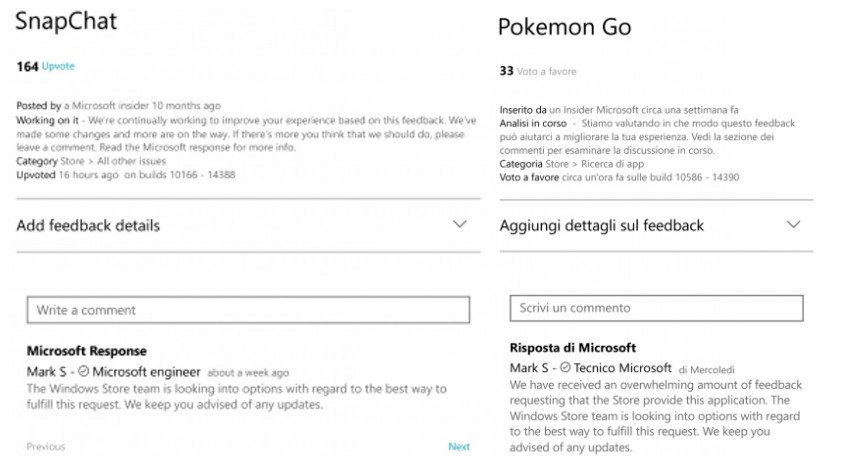Click 'Store > Ricerca di app' category
This screenshot has width=863, height=458.
(594, 164)
